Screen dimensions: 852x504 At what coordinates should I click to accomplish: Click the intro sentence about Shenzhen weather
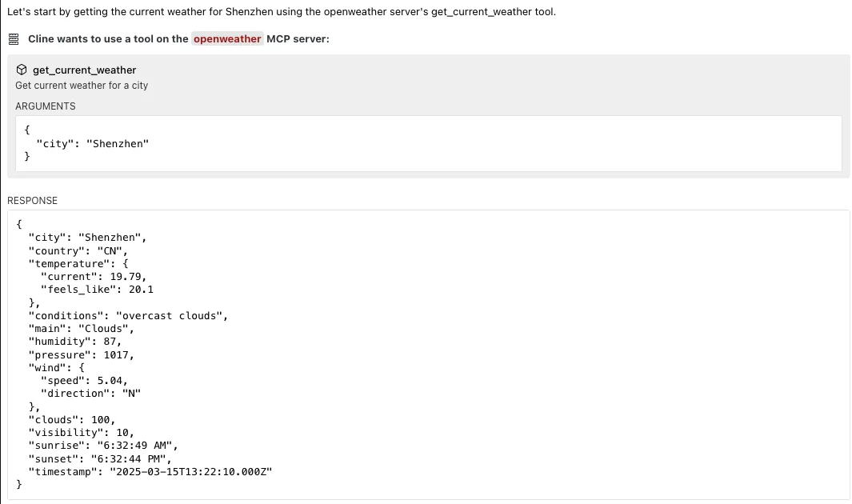(x=282, y=12)
